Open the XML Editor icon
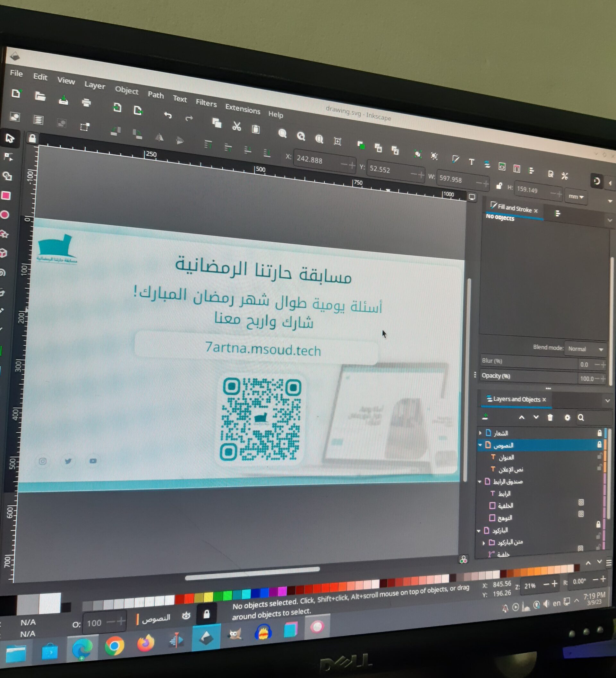Viewport: 616px width, 678px height. pos(502,166)
